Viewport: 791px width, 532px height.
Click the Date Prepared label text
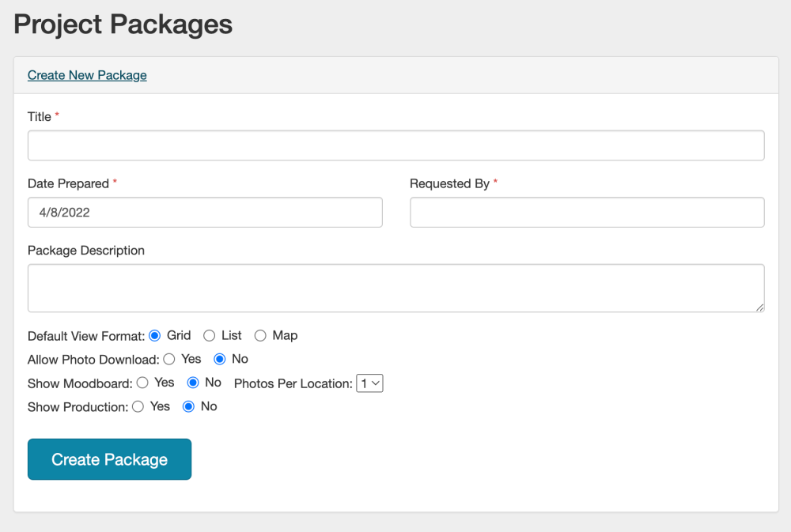(68, 183)
